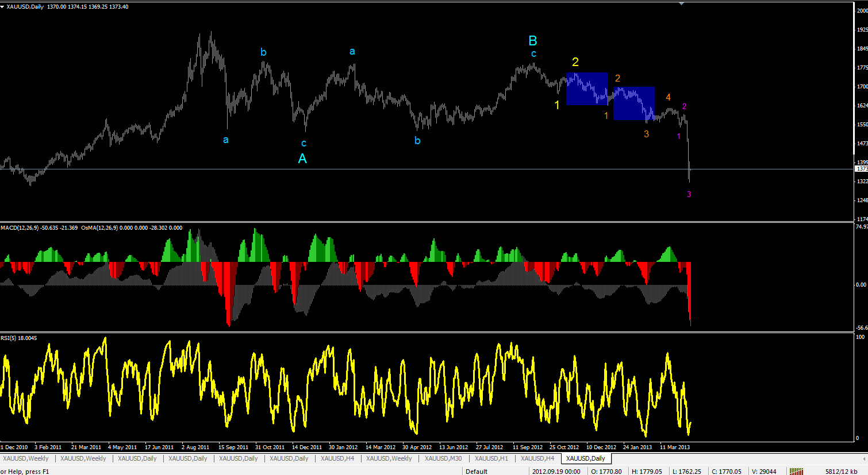Switch to the XAUUSD,H1 chart tab

(491, 458)
